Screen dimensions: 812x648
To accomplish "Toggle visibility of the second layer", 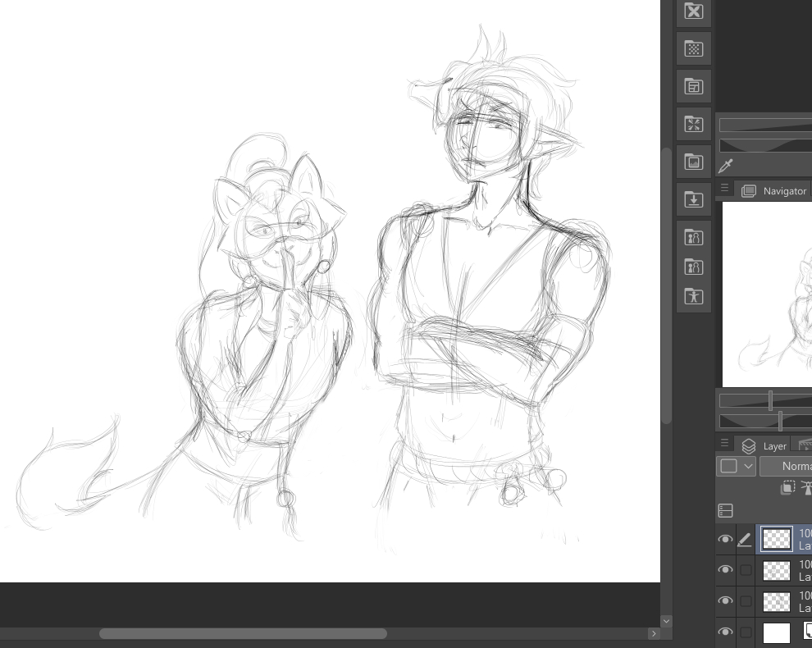I will pyautogui.click(x=725, y=570).
